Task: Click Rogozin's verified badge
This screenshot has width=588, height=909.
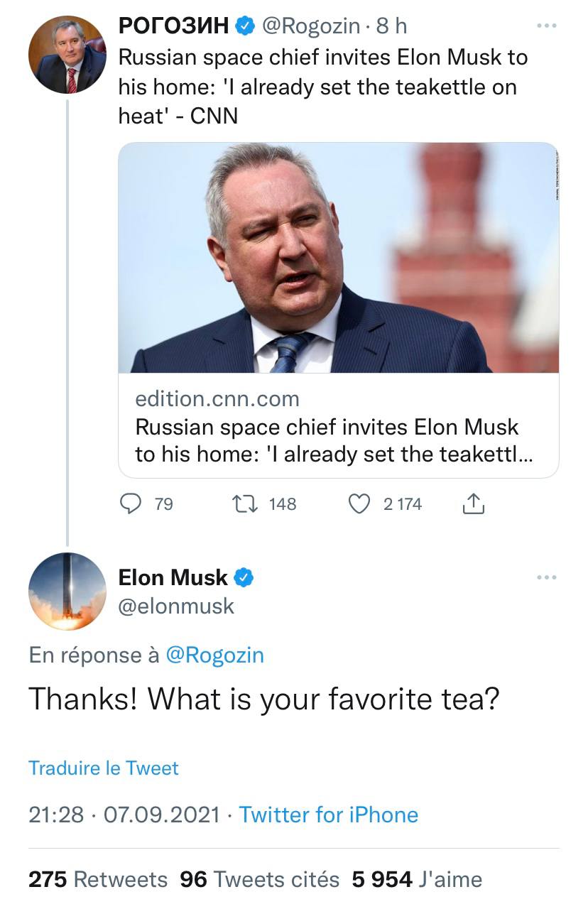Action: 245,26
